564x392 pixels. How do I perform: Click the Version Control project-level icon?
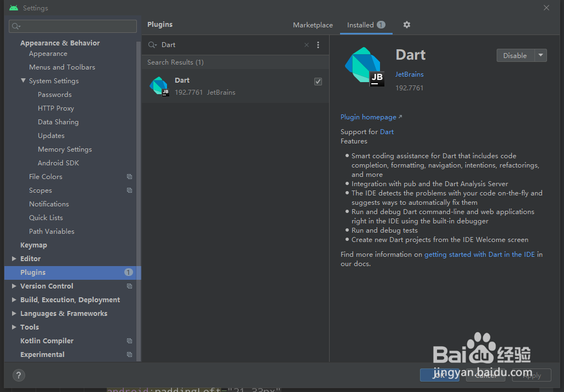[129, 286]
